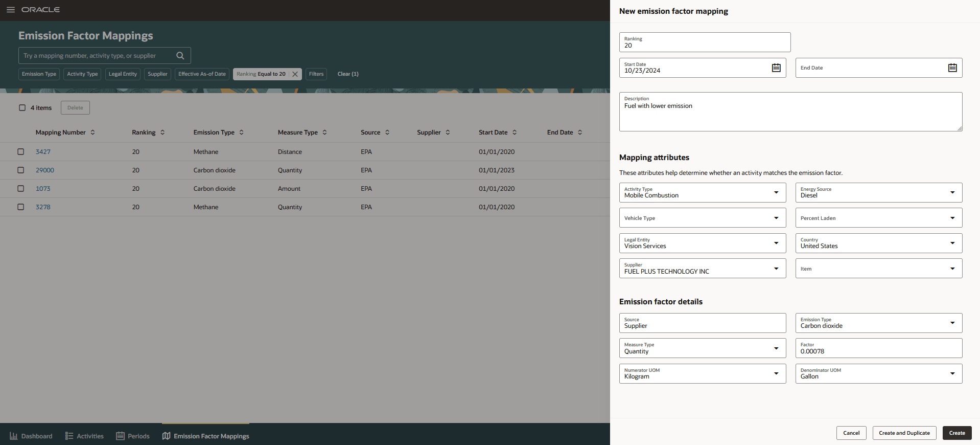
Task: Switch to the Activities tab
Action: click(x=84, y=436)
